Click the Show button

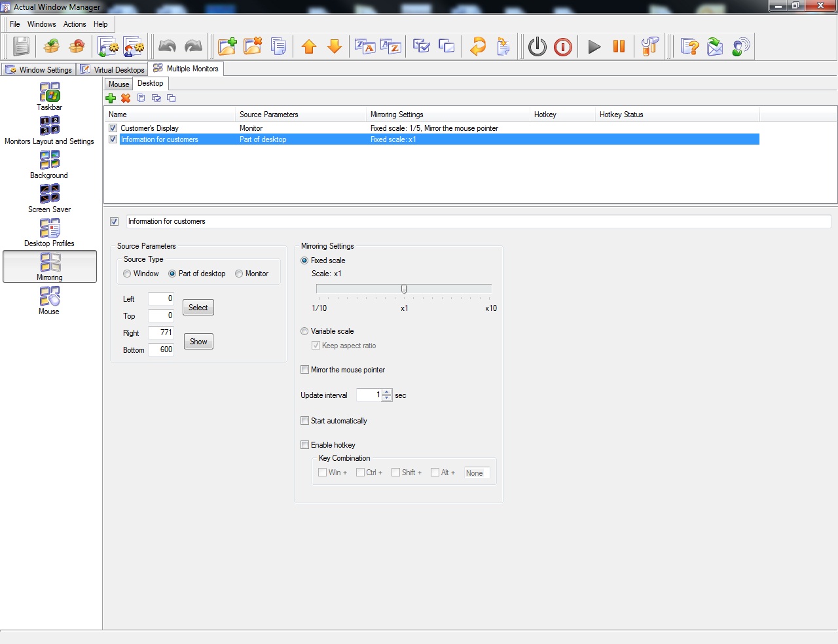pos(198,342)
